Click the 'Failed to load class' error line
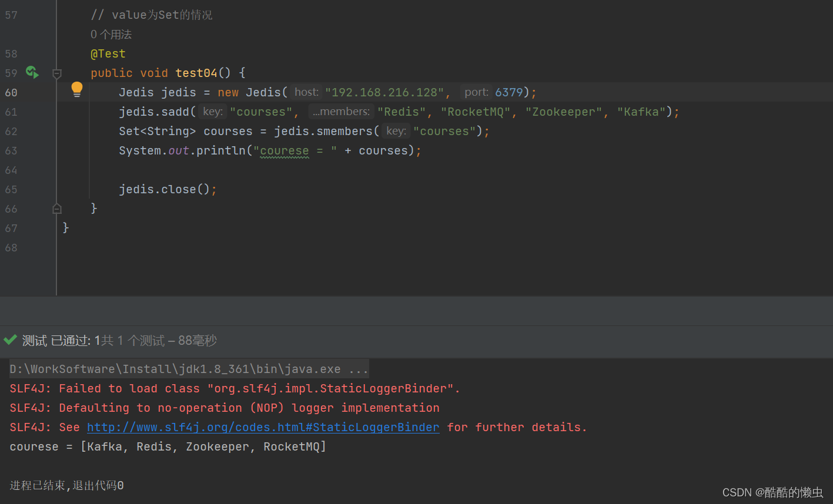Viewport: 833px width, 504px height. [235, 388]
